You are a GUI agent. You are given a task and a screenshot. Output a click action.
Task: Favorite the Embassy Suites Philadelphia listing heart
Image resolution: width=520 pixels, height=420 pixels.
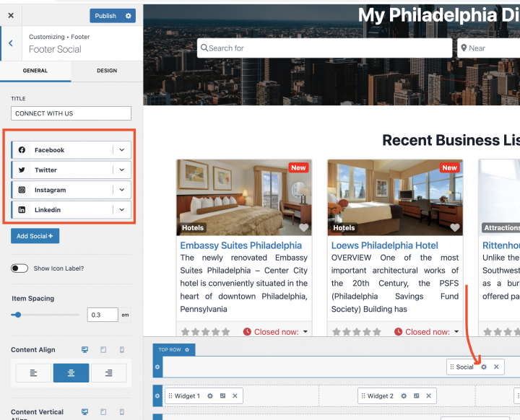tap(303, 227)
